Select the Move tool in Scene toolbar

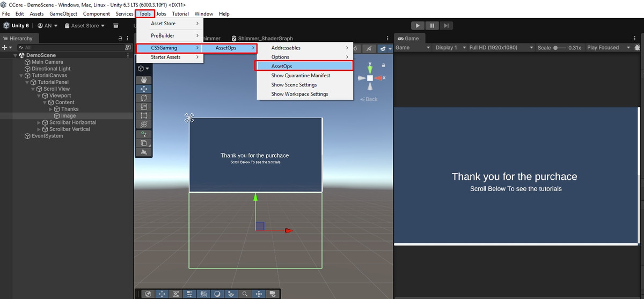[x=144, y=89]
